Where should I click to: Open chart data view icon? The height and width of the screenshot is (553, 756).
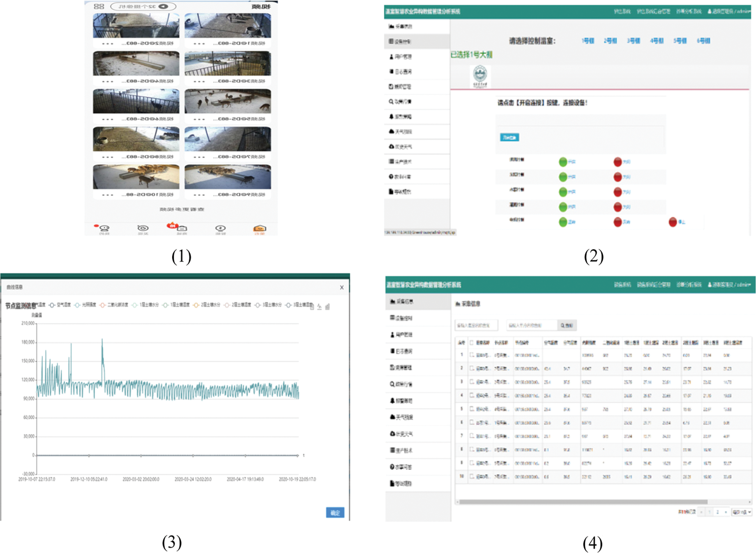click(312, 307)
